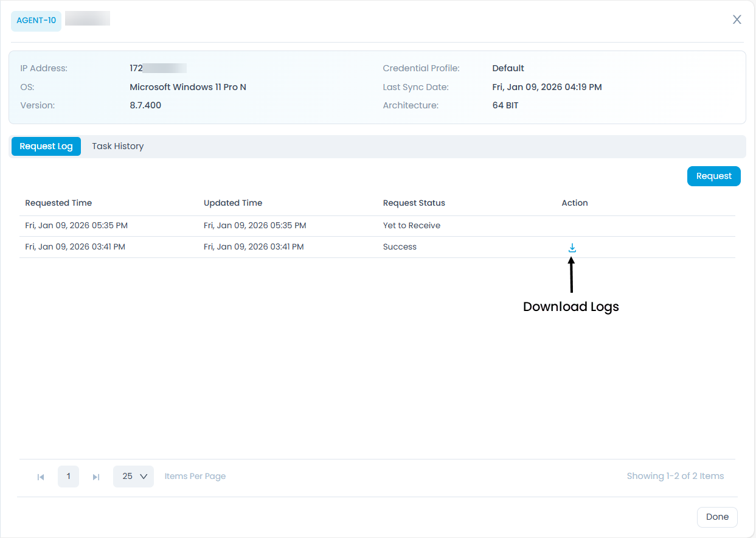Switch to the Task History tab
The width and height of the screenshot is (756, 538).
pos(117,146)
